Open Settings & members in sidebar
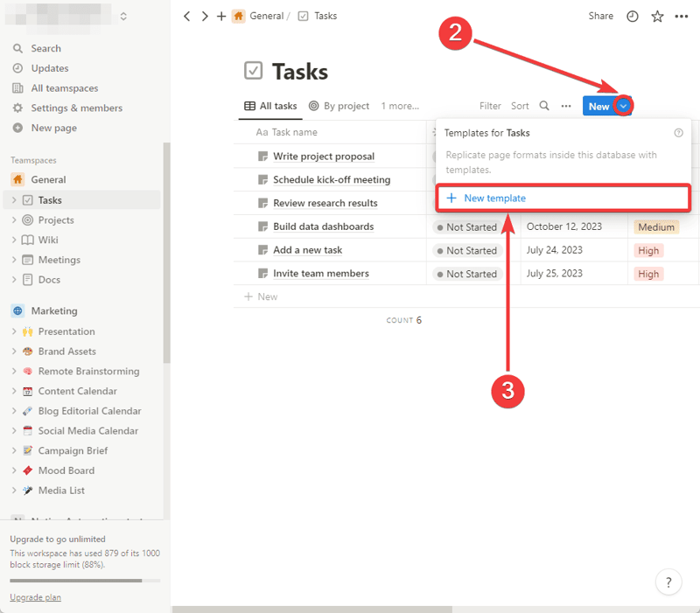Viewport: 700px width, 613px height. [x=76, y=108]
